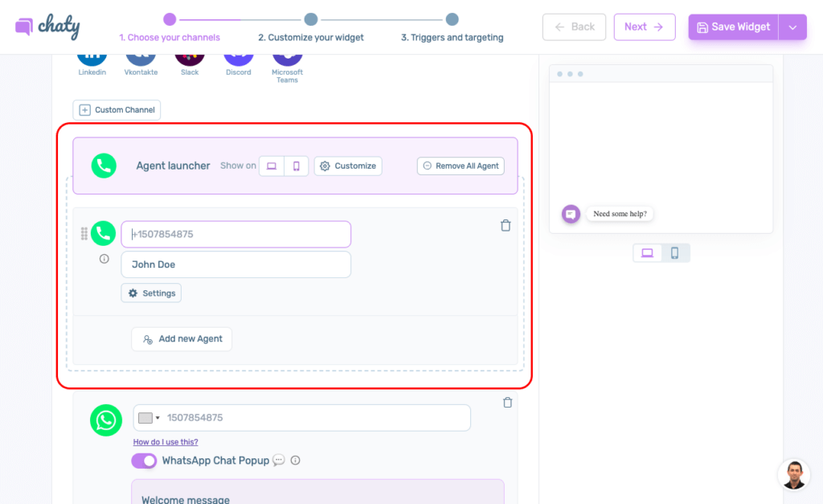Open the chat widget bubble in preview
823x504 pixels.
571,215
